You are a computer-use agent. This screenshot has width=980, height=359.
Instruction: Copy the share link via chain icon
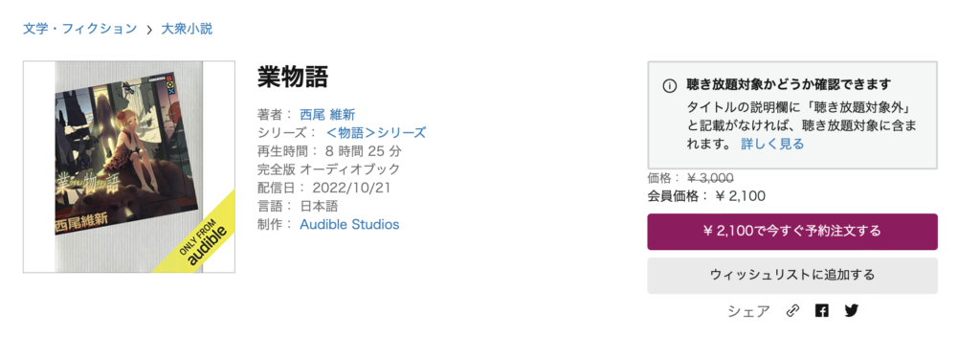point(792,311)
